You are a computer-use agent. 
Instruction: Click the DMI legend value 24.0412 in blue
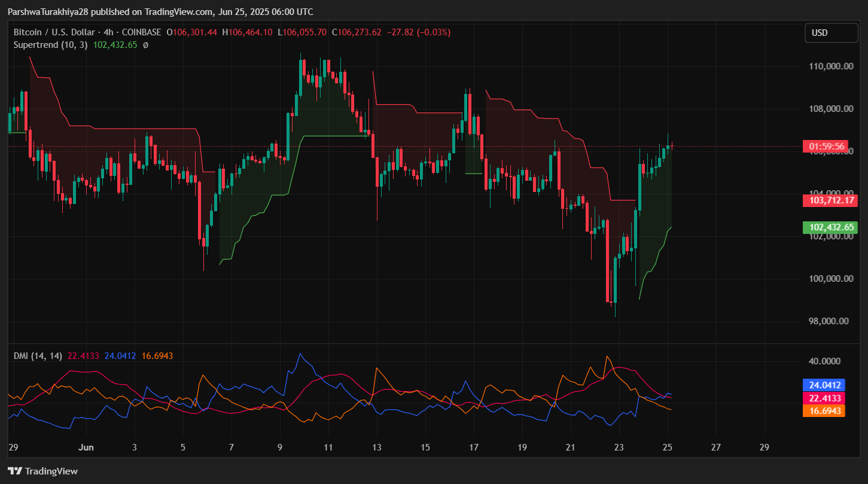121,356
